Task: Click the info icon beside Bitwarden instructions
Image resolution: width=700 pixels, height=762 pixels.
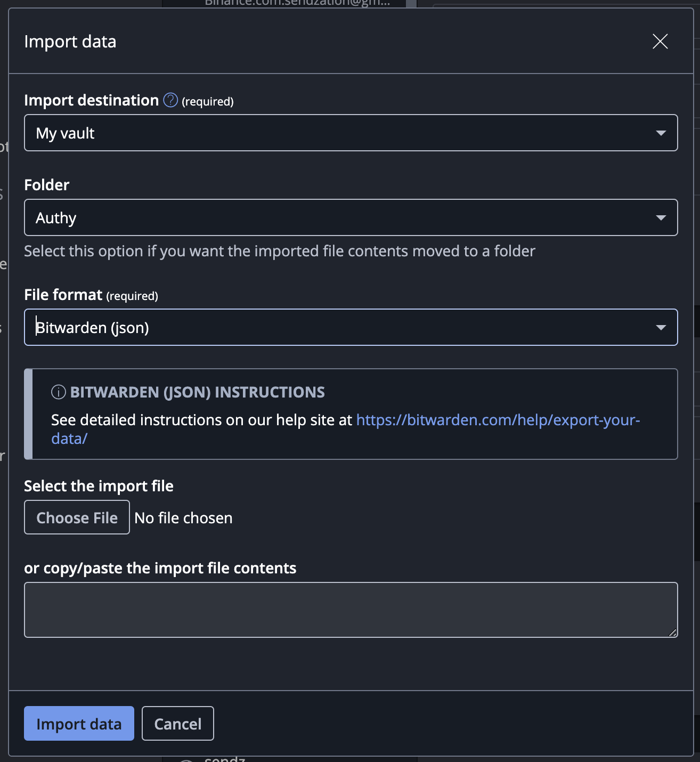Action: 58,392
